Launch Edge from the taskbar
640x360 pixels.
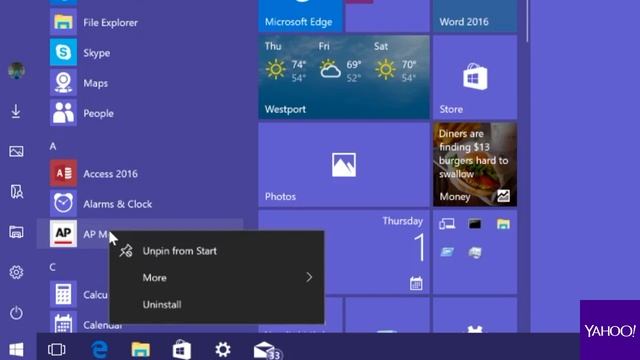99,349
